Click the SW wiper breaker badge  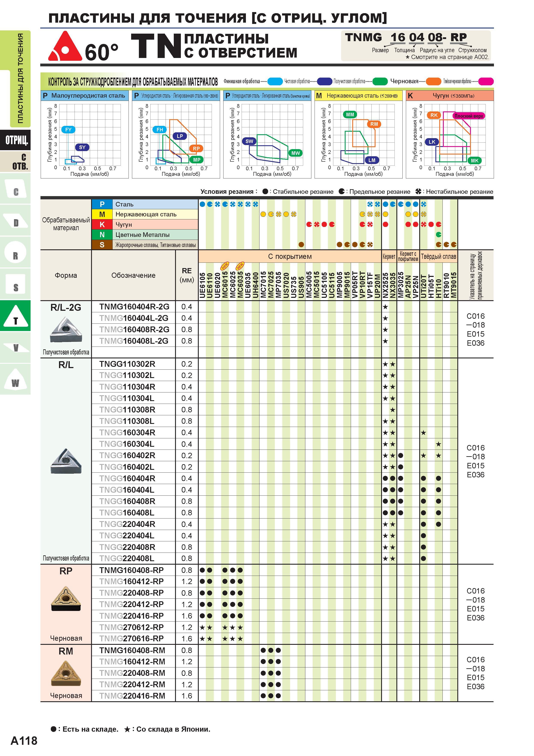pyautogui.click(x=249, y=141)
